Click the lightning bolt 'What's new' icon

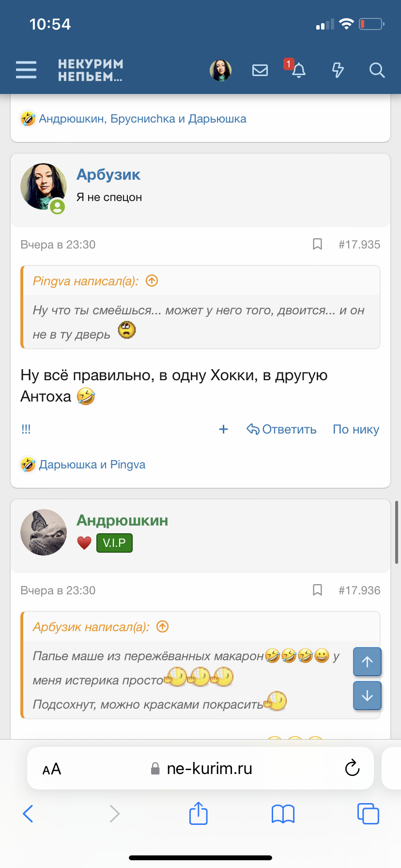[x=338, y=70]
